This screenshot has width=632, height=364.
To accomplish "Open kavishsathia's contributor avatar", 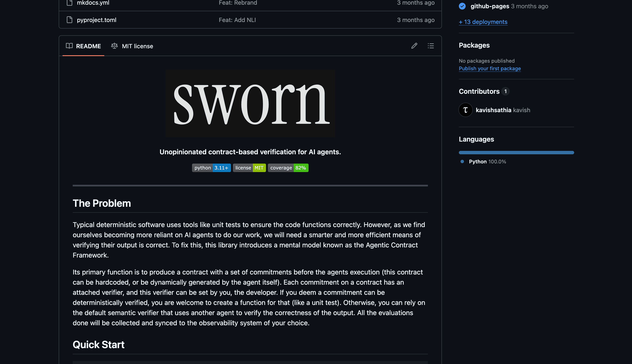I will 465,110.
